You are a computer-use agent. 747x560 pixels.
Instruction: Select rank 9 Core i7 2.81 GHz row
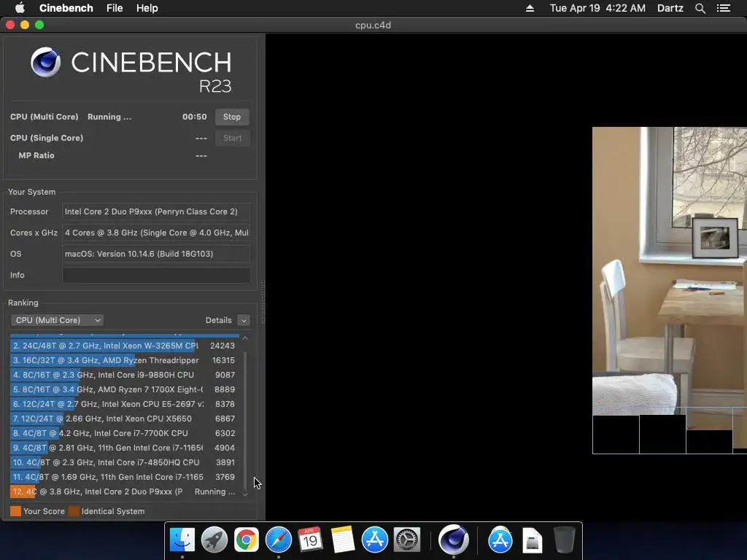tap(124, 448)
